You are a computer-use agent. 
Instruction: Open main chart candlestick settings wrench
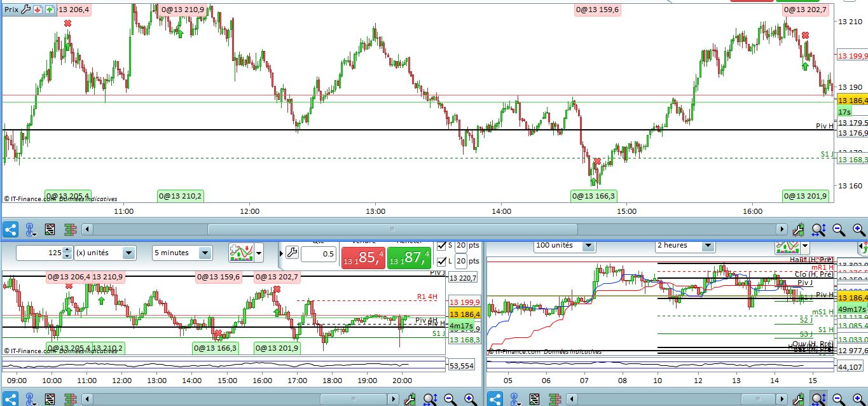pos(799,229)
